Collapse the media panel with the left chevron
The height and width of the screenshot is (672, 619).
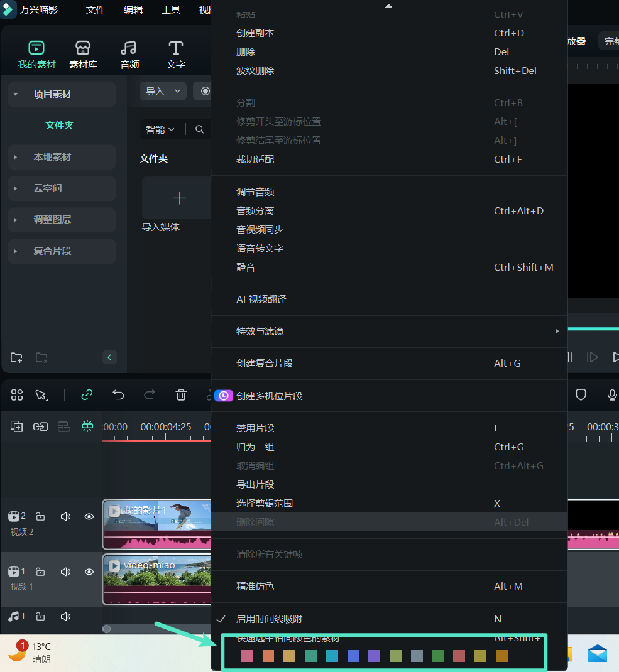pyautogui.click(x=109, y=357)
